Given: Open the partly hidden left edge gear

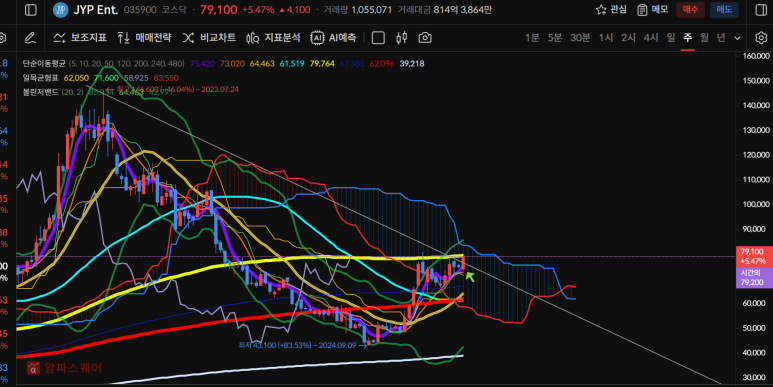Looking at the screenshot, I should click(2, 38).
